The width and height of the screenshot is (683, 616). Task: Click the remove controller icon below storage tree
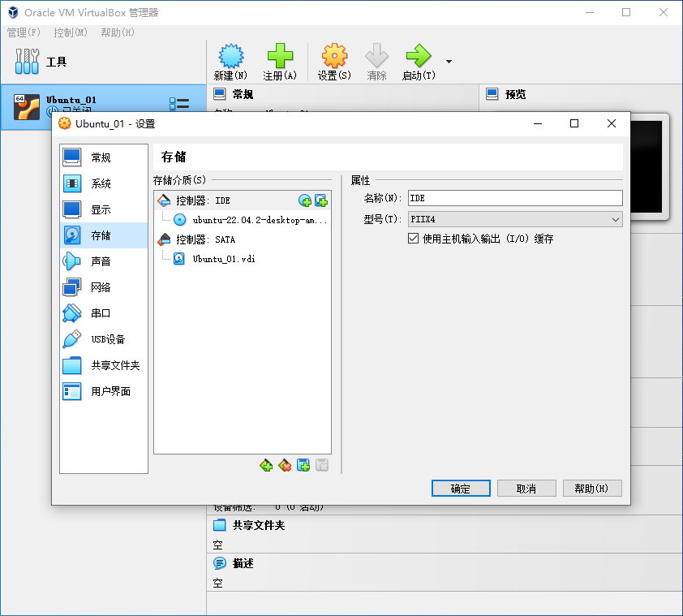tap(285, 466)
